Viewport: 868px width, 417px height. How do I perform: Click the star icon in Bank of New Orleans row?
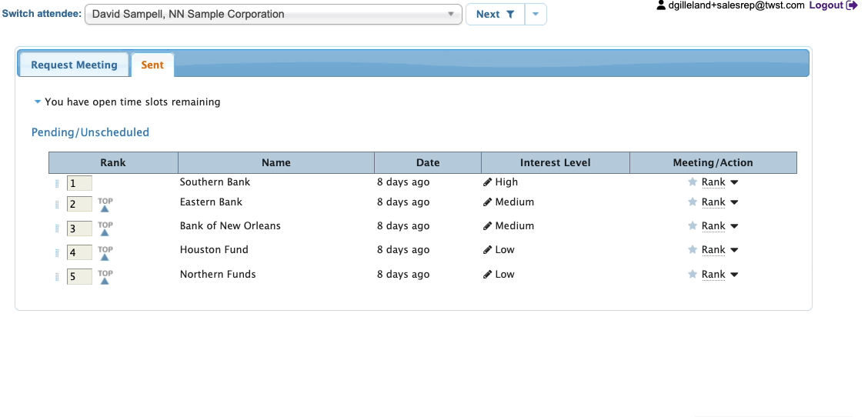[x=693, y=226]
